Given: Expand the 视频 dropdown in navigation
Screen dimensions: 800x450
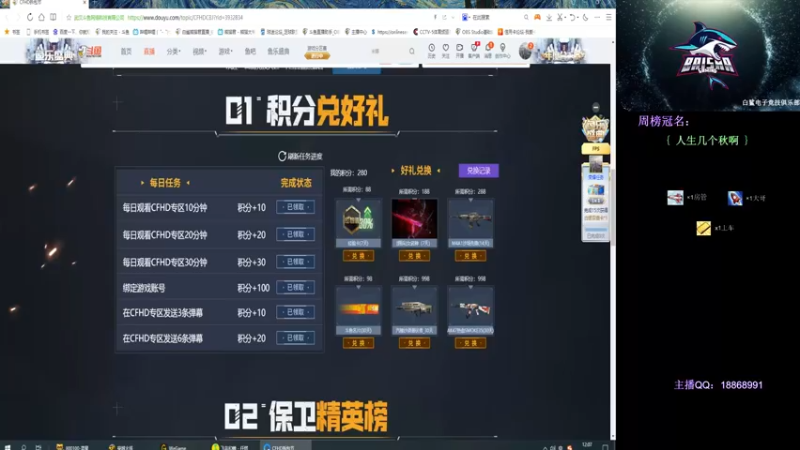Looking at the screenshot, I should click(x=199, y=52).
